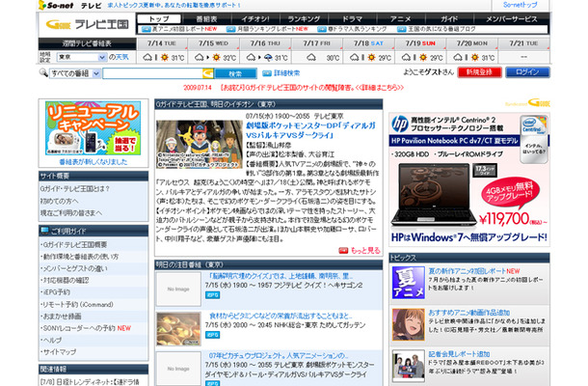Click the icon before 春ドラマ人気ランキング sublink
The height and width of the screenshot is (386, 588).
[x=322, y=29]
